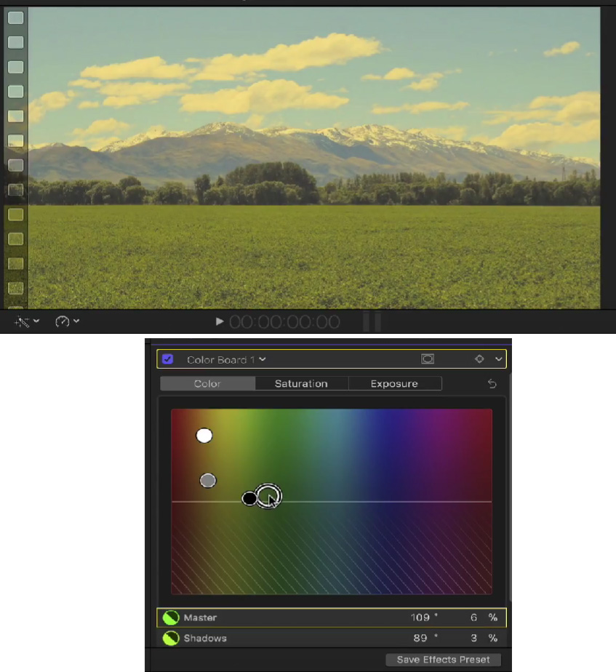This screenshot has width=616, height=672.
Task: Select the ringed Master puck
Action: [x=268, y=496]
